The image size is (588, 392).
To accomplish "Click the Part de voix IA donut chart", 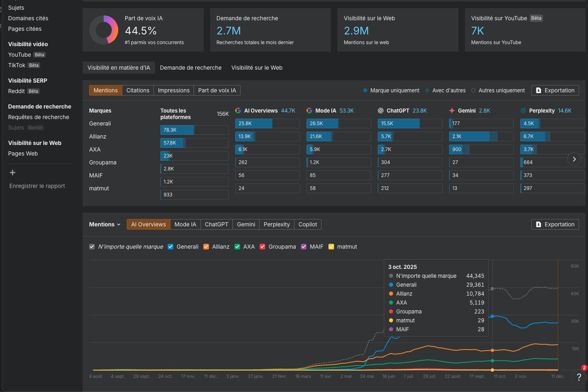I will click(104, 30).
